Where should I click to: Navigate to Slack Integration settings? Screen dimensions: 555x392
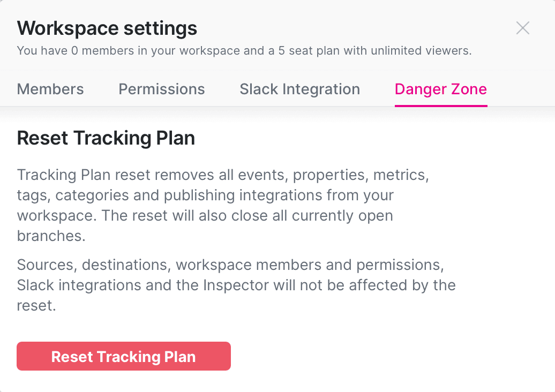299,89
